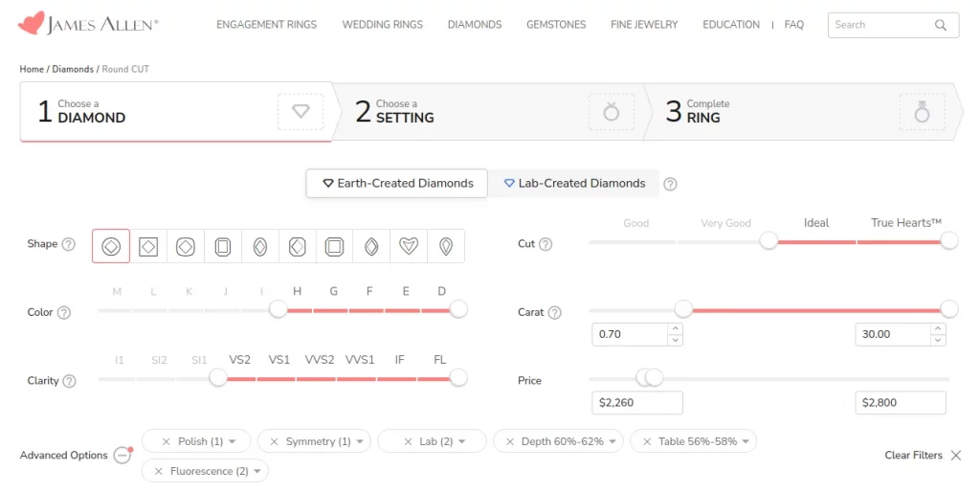
Task: Collapse Advanced Options with the minus icon
Action: (122, 456)
